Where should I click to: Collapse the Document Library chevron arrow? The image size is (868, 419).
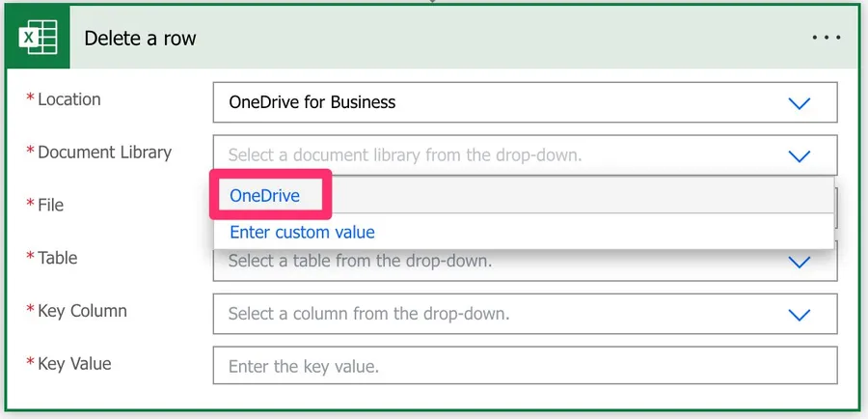pyautogui.click(x=799, y=155)
